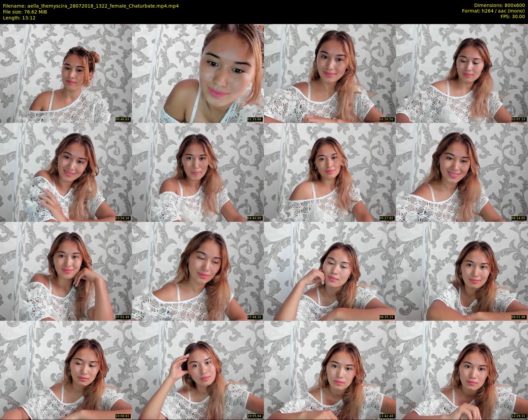Click the thumbnail stamped 07:01.49
Image resolution: width=528 pixels, height=420 pixels.
click(x=66, y=271)
